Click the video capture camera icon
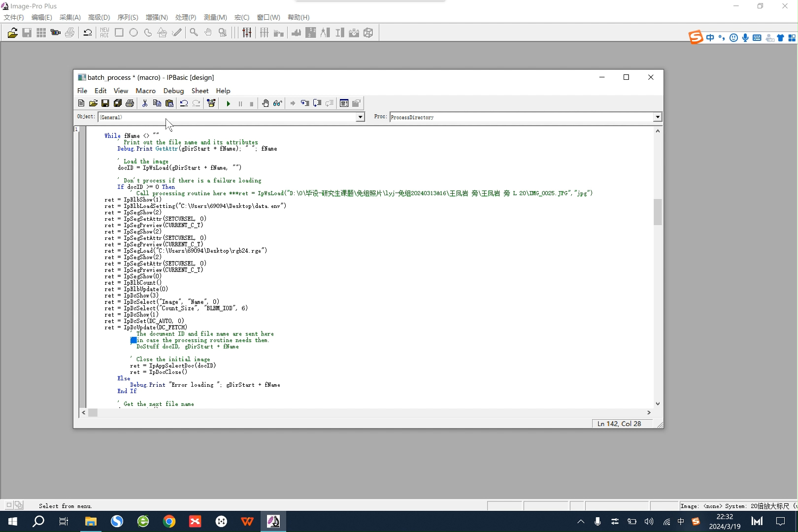 pos(55,33)
